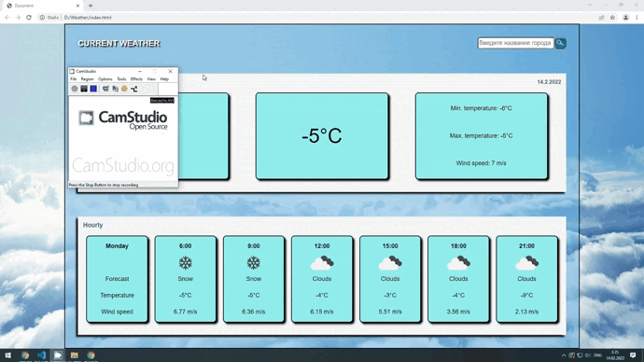This screenshot has width=644, height=362.
Task: Open CamStudio Tools menu
Action: coord(121,78)
